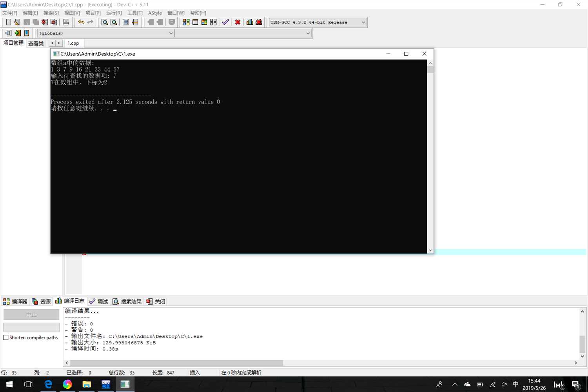Click the Close All files toolbar icon
Viewport: 588px width, 392px height.
click(54, 22)
